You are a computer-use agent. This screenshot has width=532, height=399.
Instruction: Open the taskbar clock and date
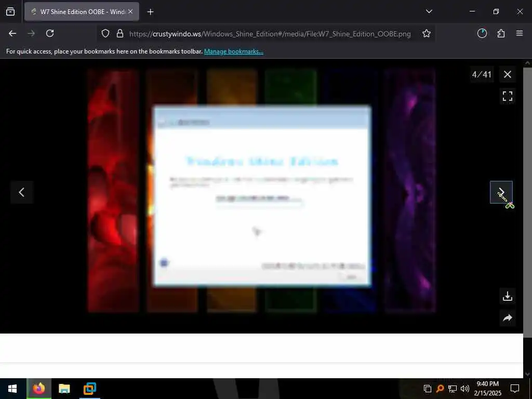487,389
